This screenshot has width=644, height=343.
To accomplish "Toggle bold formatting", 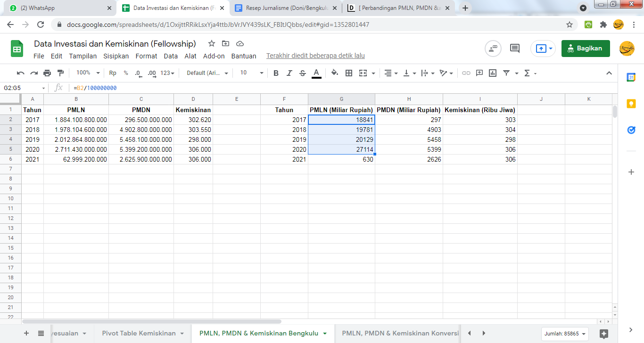I will (276, 73).
